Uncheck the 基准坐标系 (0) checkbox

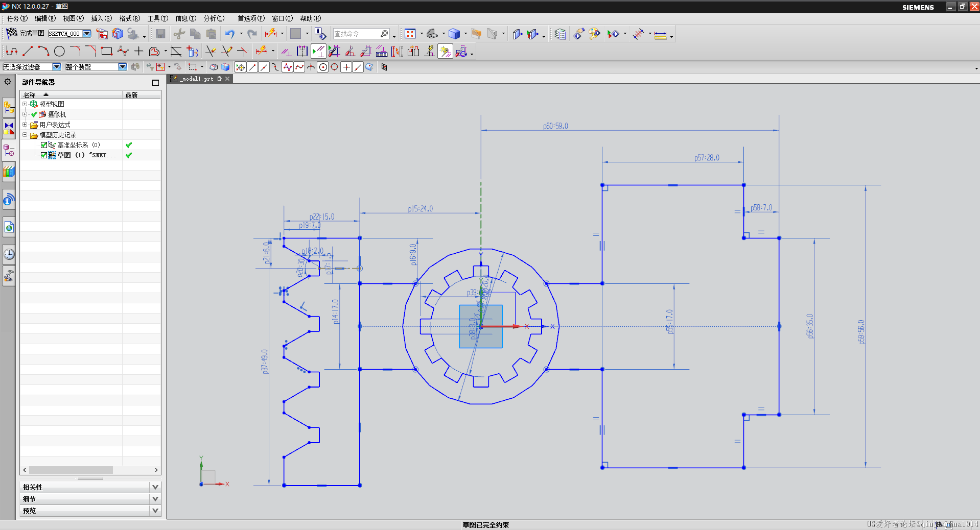click(x=44, y=145)
